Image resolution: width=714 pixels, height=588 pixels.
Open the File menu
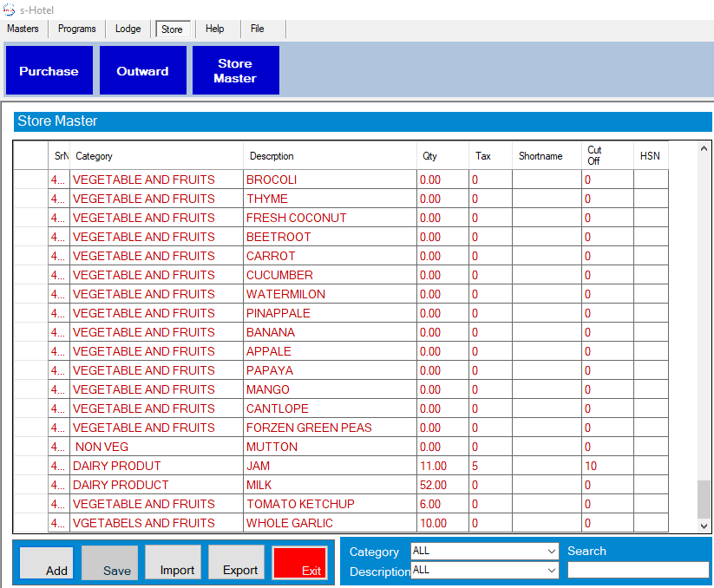point(258,29)
